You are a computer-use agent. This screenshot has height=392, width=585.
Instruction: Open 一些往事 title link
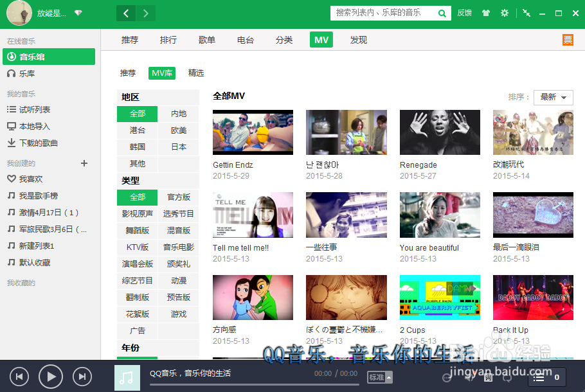click(x=321, y=247)
